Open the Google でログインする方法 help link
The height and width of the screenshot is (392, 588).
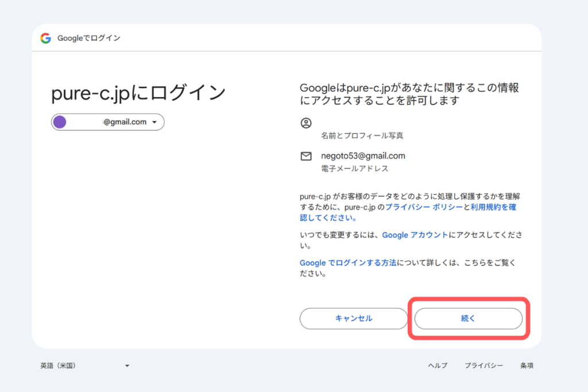349,263
